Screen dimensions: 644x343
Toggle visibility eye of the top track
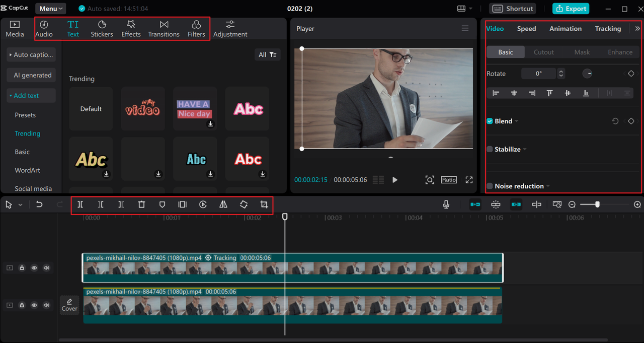pyautogui.click(x=34, y=268)
